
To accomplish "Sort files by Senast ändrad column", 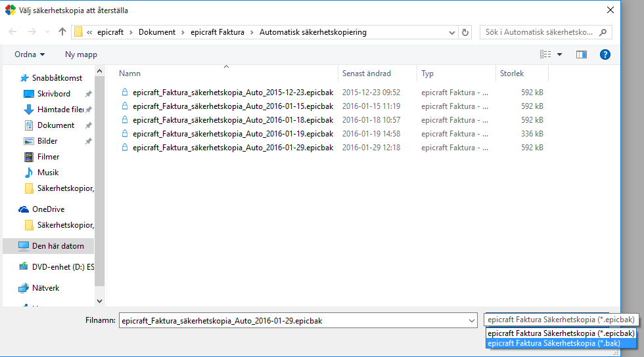I will click(367, 73).
